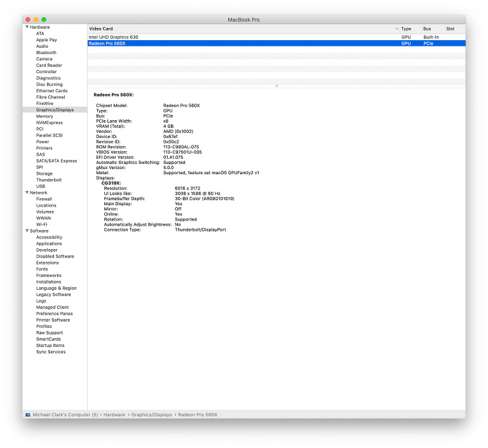Select Frameworks in sidebar
488x448 pixels.
(x=48, y=276)
